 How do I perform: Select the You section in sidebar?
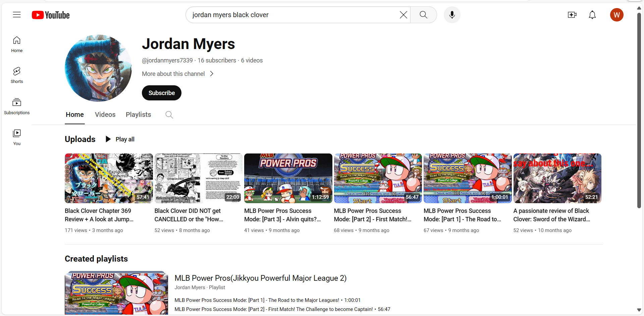coord(16,136)
